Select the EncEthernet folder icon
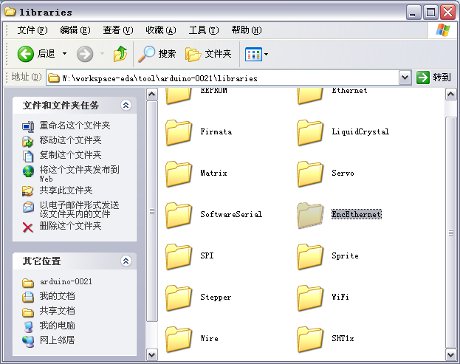 coord(310,215)
